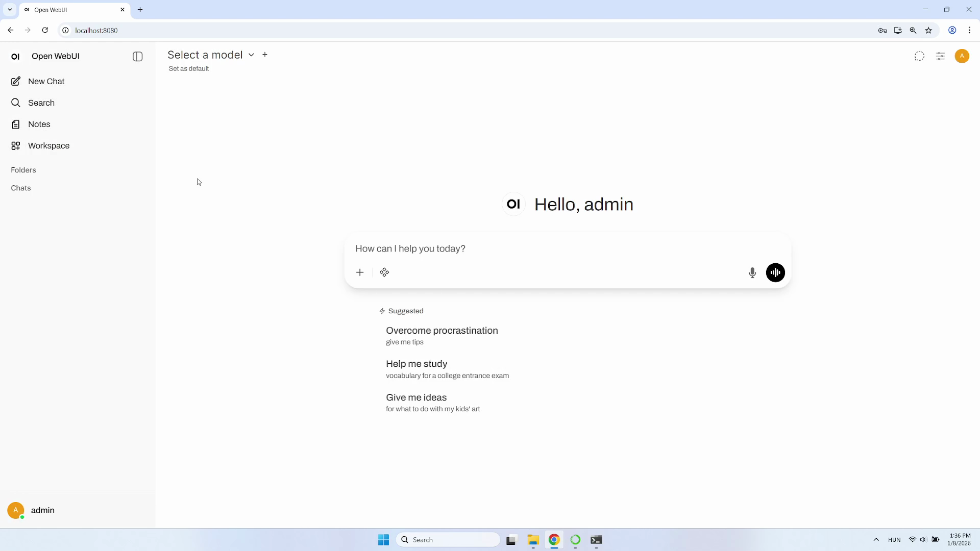Toggle the temporary chat dashed circle icon
The width and height of the screenshot is (980, 551).
[919, 57]
